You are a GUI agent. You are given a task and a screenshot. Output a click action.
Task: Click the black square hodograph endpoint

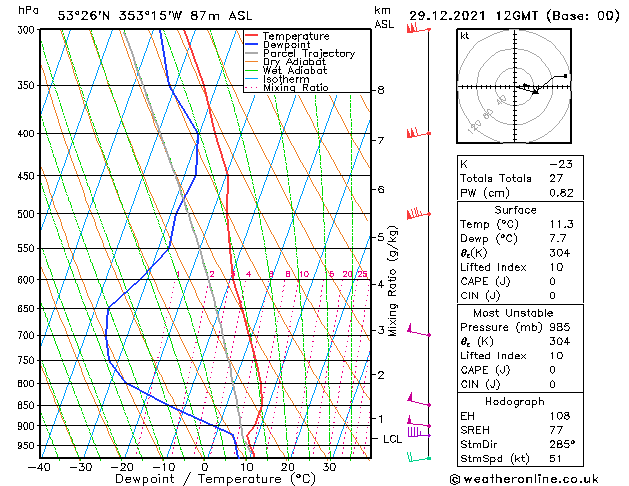pyautogui.click(x=566, y=75)
